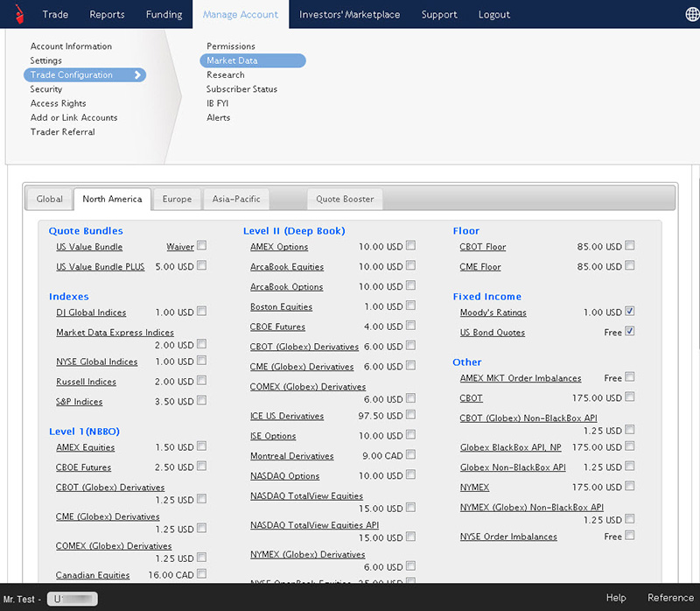This screenshot has width=700, height=611.
Task: Select the North America tab
Action: (113, 200)
